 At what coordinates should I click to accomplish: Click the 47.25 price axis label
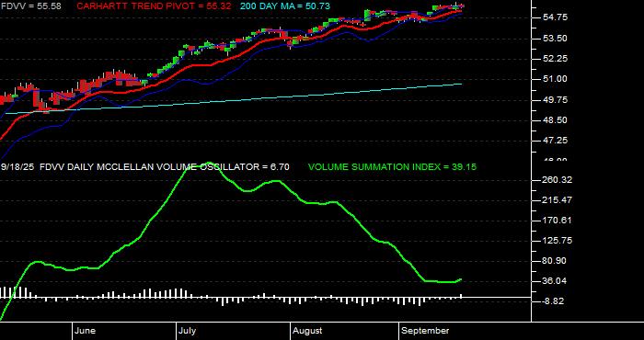555,141
